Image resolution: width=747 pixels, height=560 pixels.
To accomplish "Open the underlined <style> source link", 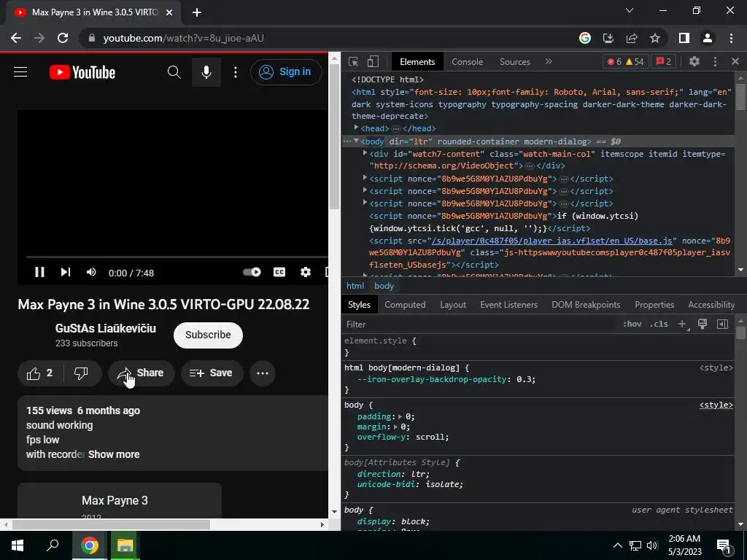I will click(x=716, y=405).
